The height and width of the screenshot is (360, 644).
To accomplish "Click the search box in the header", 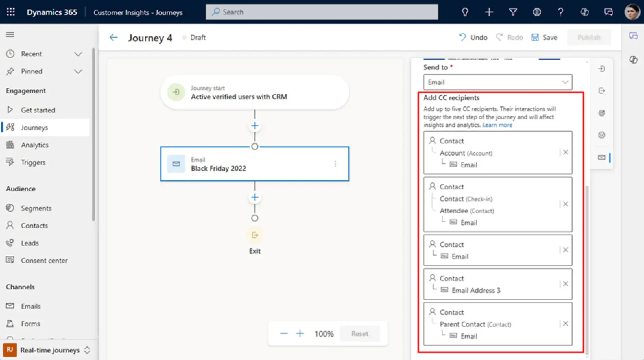I will tap(322, 12).
